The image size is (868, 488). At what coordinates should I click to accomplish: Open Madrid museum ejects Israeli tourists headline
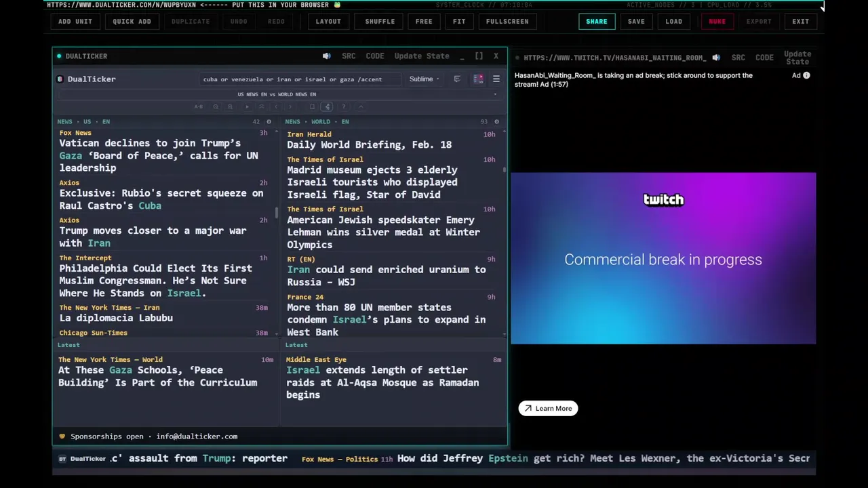pos(372,182)
